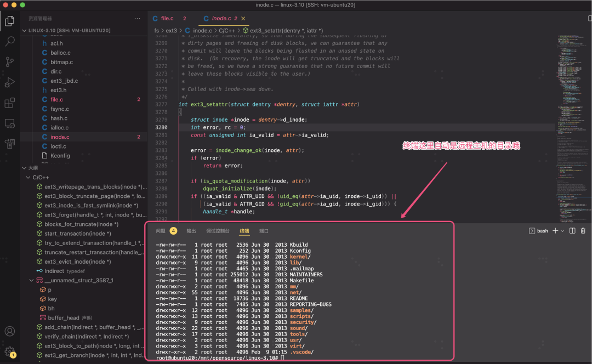Viewport: 592px width, 364px height.
Task: Collapse the LINUX-3.10 explorer section
Action: [24, 31]
